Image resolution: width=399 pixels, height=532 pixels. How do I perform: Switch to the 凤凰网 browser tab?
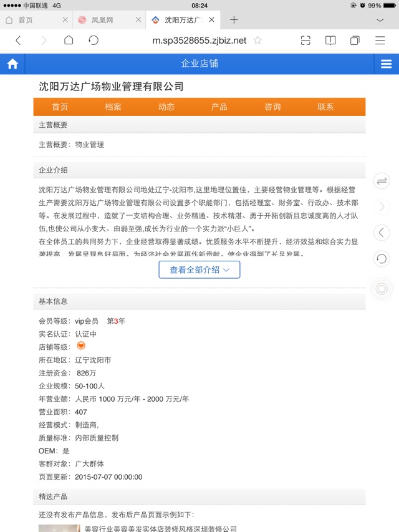pyautogui.click(x=102, y=20)
